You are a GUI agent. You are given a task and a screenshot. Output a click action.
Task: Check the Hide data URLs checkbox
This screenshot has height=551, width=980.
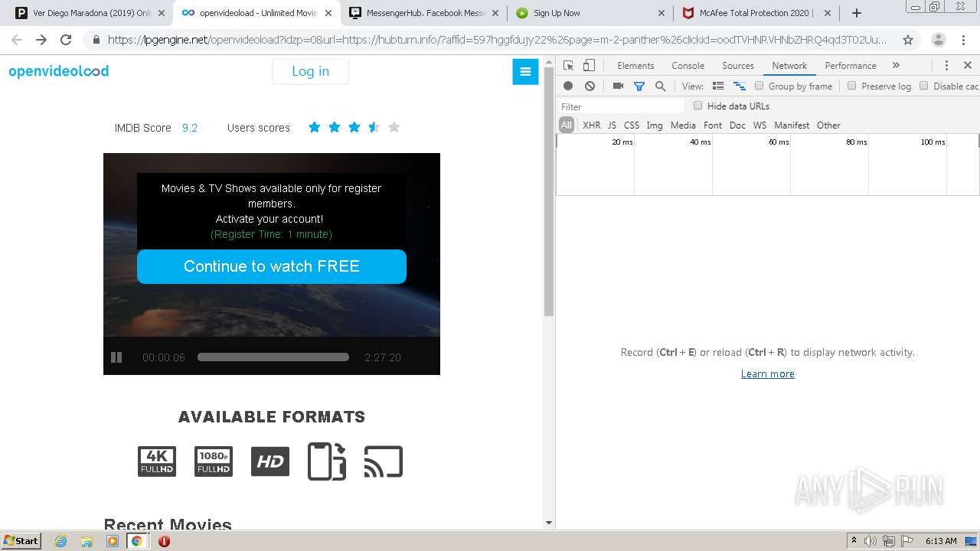[697, 106]
